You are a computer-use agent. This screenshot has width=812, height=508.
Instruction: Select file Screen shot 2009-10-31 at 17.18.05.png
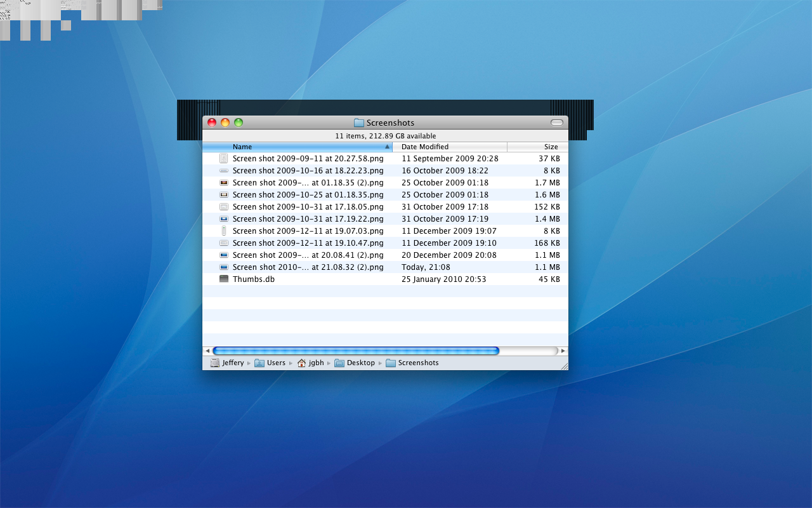[x=308, y=207]
